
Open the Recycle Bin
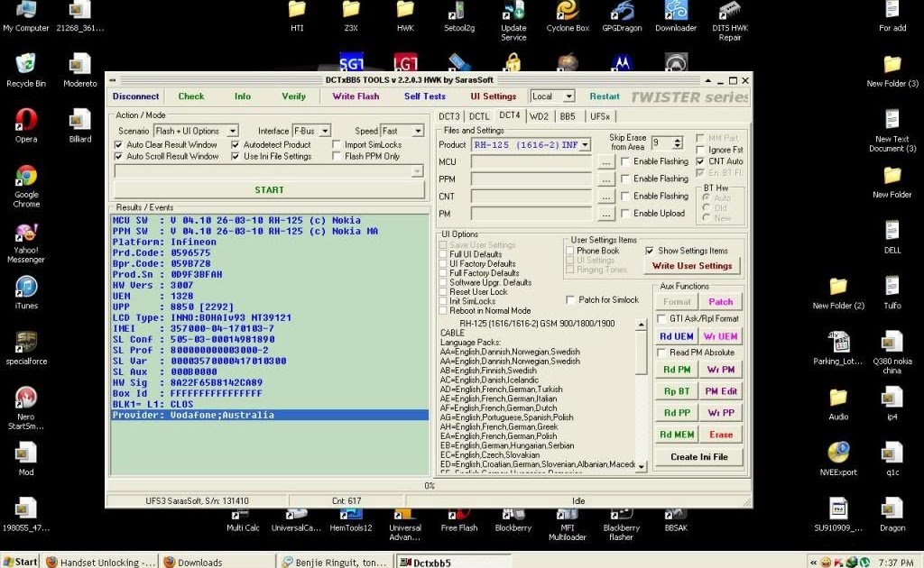[x=26, y=70]
